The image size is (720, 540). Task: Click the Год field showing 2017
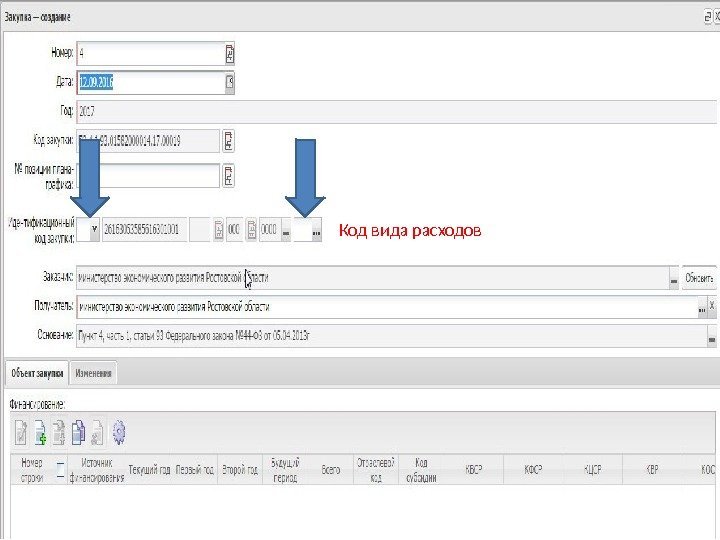396,112
